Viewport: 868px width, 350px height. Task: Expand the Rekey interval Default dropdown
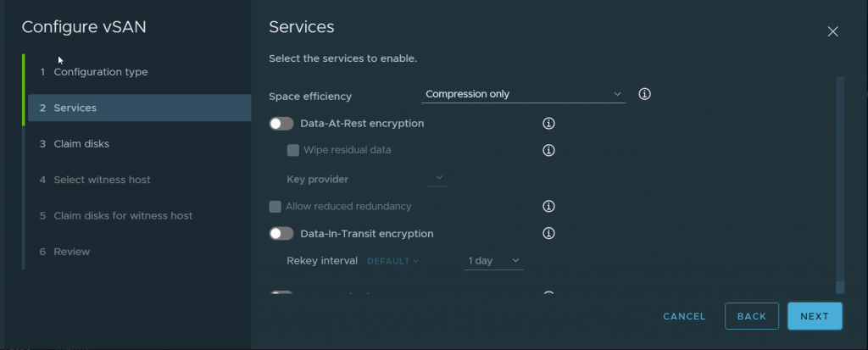[x=393, y=261]
